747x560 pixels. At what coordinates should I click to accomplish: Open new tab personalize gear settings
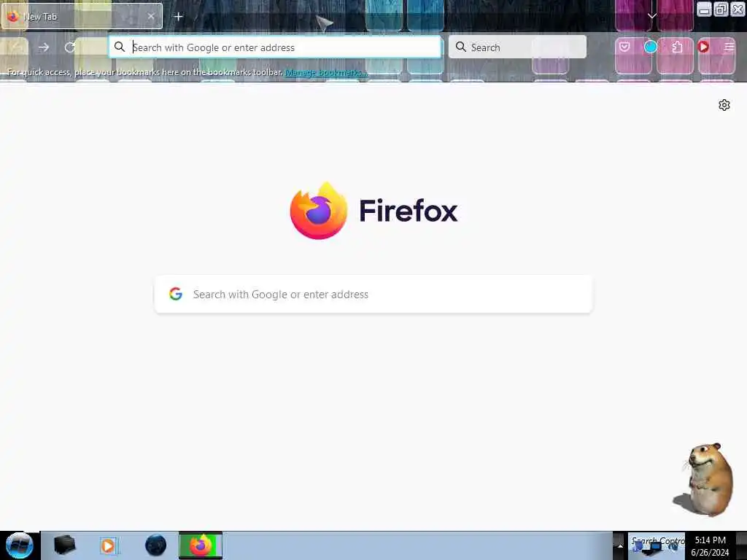724,105
